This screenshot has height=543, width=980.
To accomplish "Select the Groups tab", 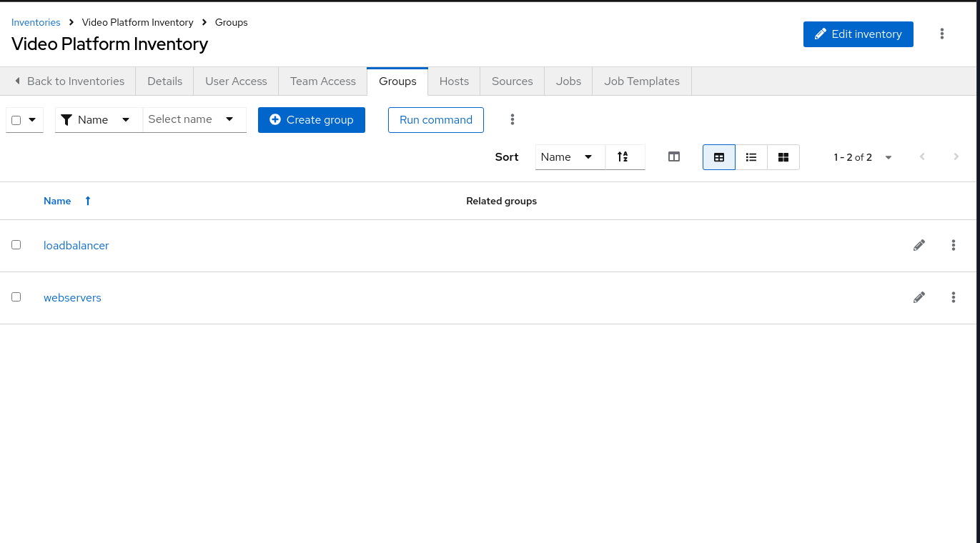I will (x=397, y=81).
